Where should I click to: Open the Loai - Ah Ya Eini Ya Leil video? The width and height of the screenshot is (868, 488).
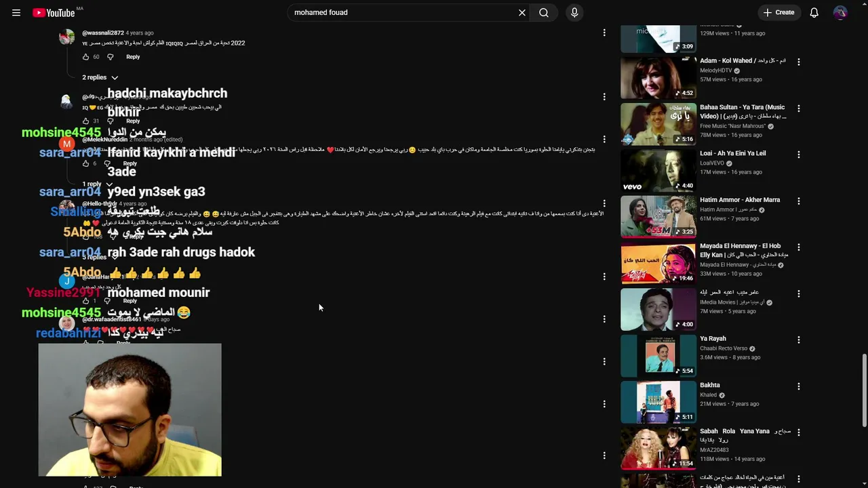733,153
